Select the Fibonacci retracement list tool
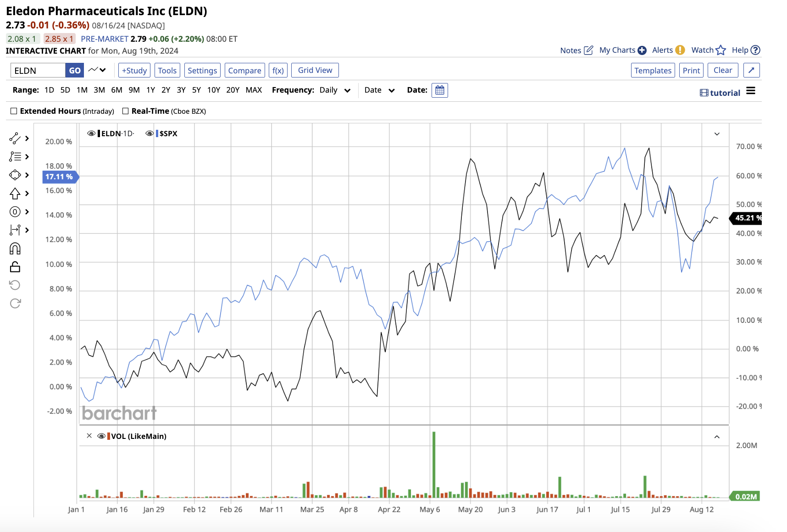This screenshot has height=532, width=787. [15, 157]
